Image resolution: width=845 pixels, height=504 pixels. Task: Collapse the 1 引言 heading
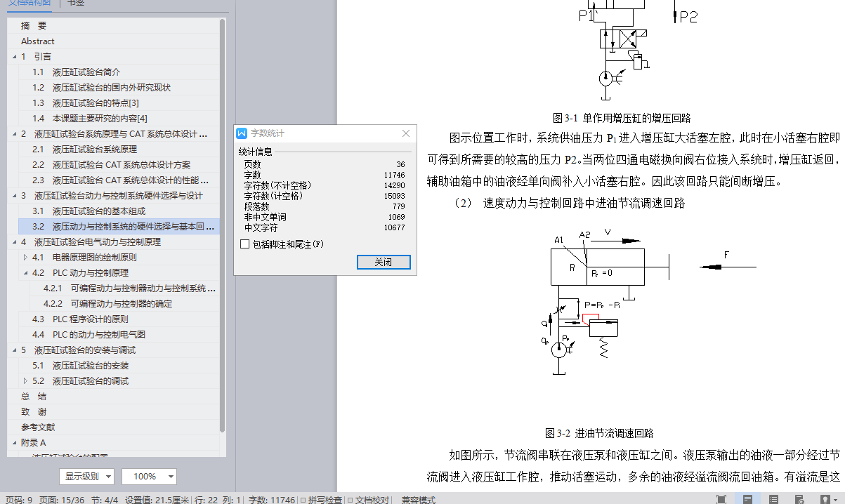(13, 57)
